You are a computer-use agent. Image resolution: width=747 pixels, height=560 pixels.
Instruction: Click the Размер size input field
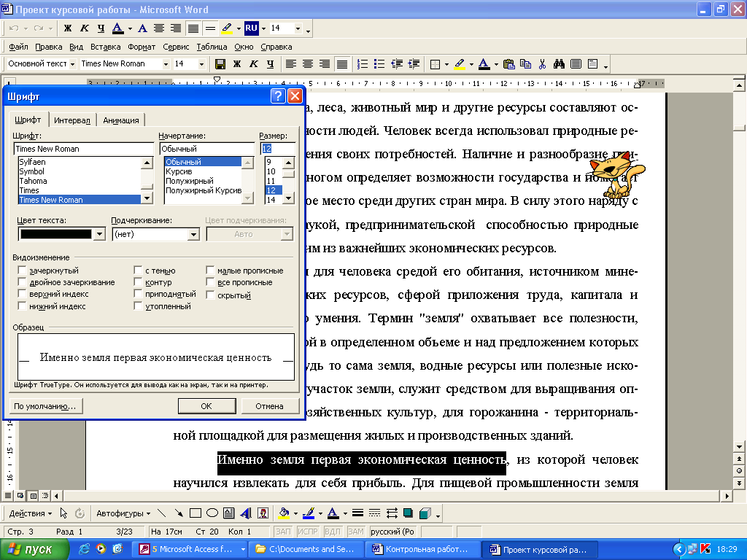277,149
